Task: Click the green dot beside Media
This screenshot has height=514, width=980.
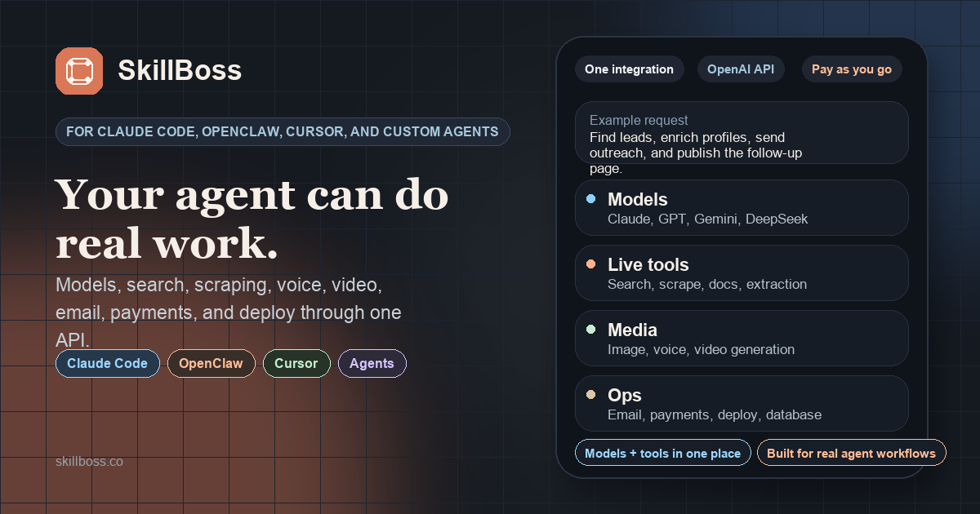Action: coord(591,330)
